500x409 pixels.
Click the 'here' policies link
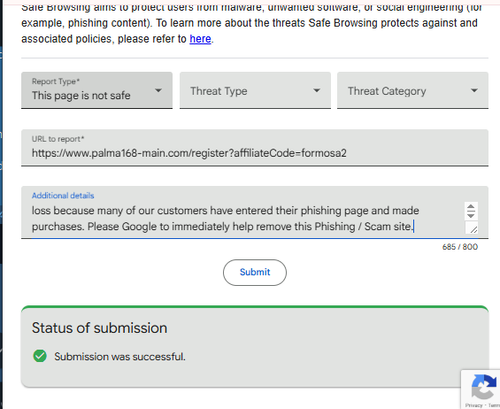coord(200,39)
